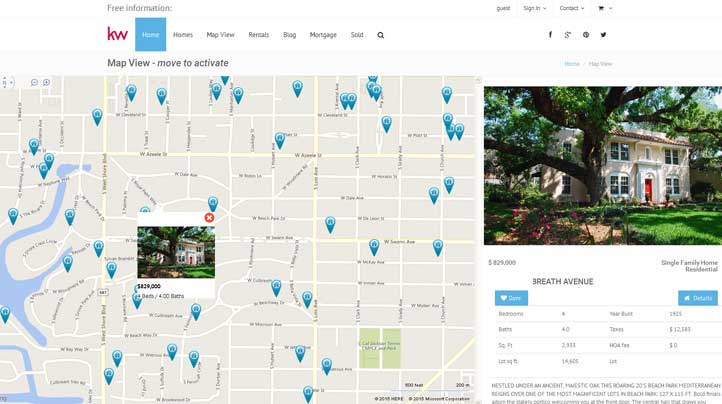Expand the shopping cart dropdown

click(604, 8)
